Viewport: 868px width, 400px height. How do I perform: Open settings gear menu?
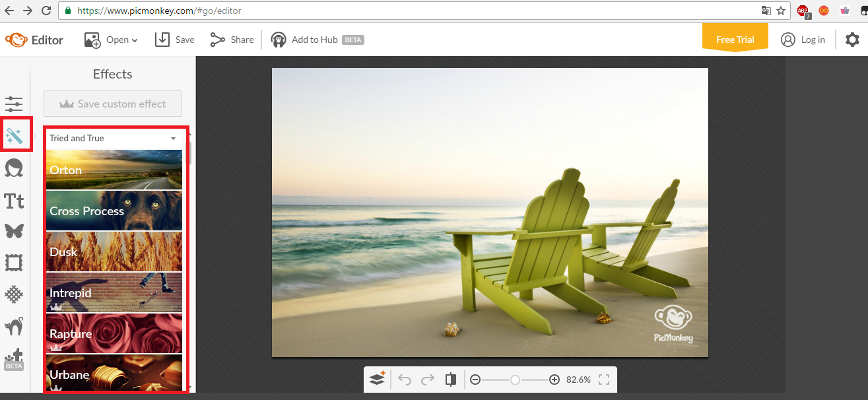tap(852, 40)
